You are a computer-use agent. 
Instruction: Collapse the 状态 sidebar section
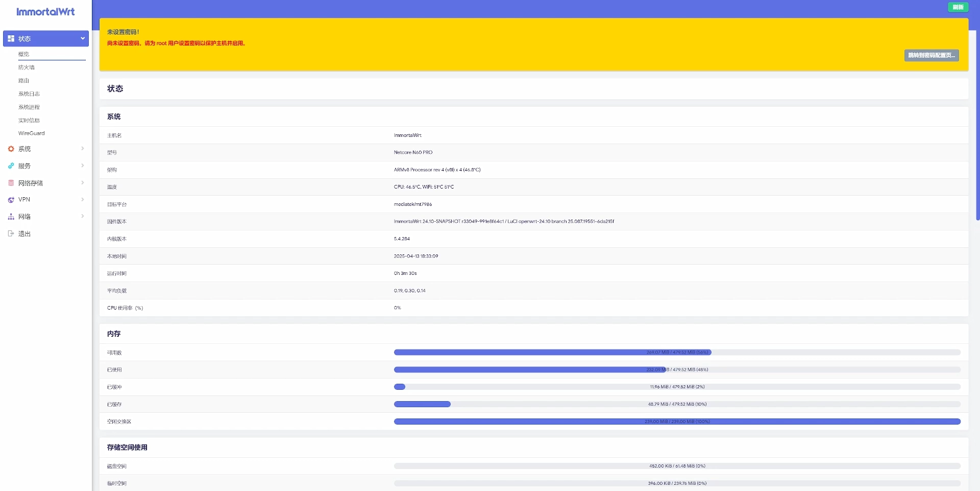(x=82, y=38)
